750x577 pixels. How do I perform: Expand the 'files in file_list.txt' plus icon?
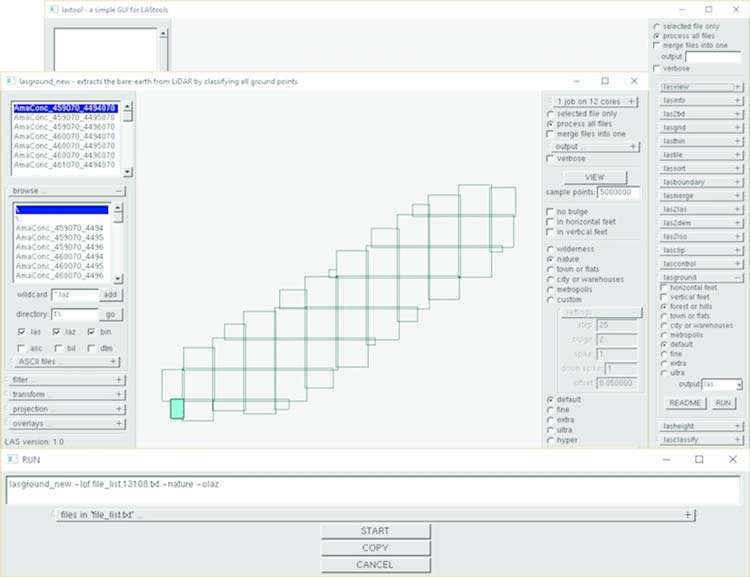tap(688, 514)
